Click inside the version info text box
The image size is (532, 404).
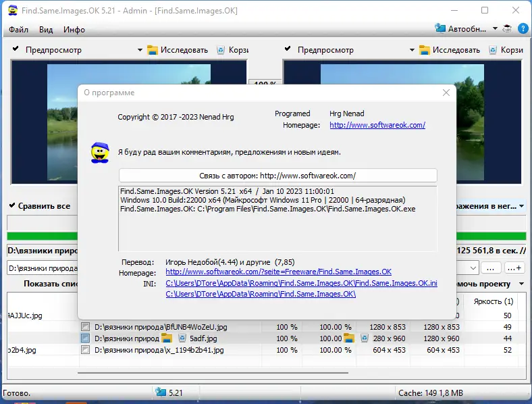[x=278, y=219]
